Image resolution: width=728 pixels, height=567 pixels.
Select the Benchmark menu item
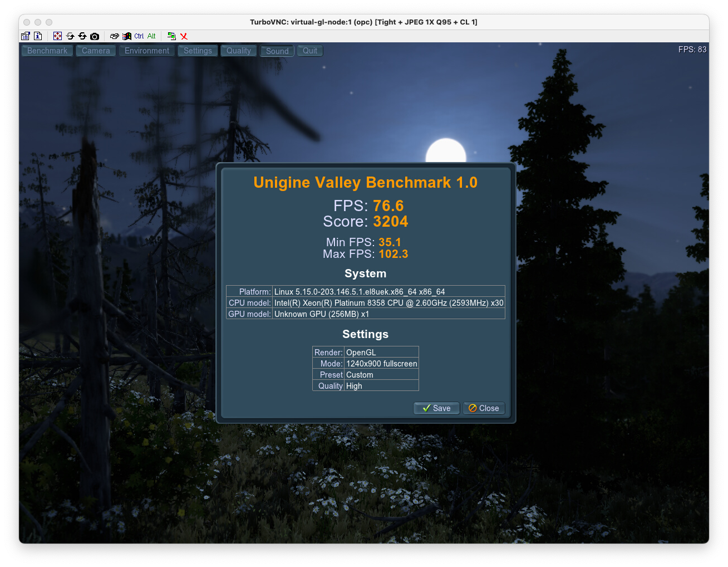pos(47,50)
